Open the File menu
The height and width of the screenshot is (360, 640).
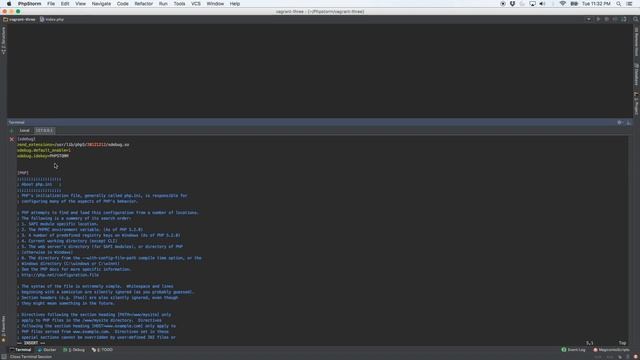pyautogui.click(x=51, y=4)
